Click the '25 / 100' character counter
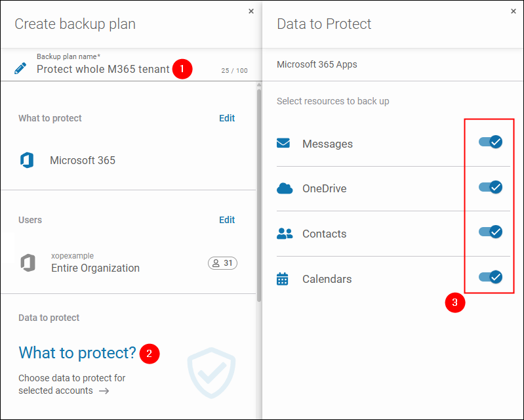 coord(234,71)
